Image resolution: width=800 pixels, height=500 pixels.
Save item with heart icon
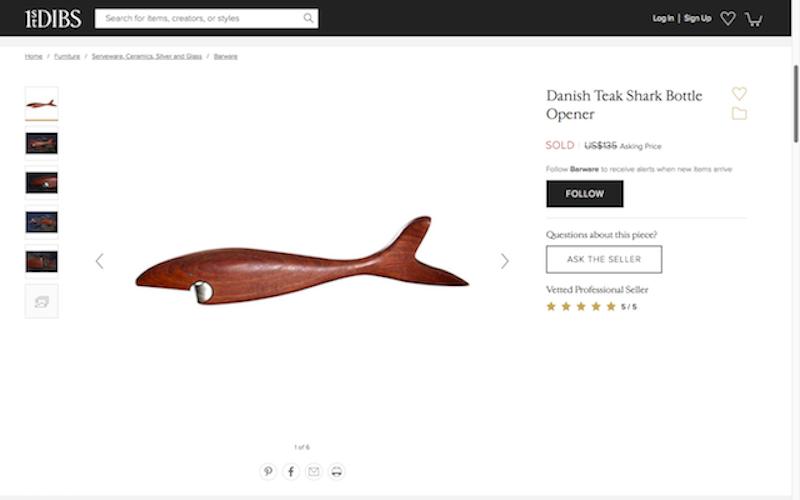point(739,94)
